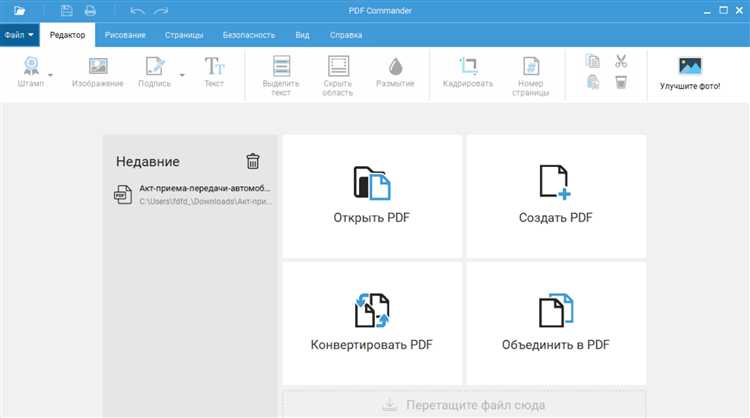Click the Перетащите файл сюда drop area
This screenshot has width=750, height=418.
click(x=464, y=405)
